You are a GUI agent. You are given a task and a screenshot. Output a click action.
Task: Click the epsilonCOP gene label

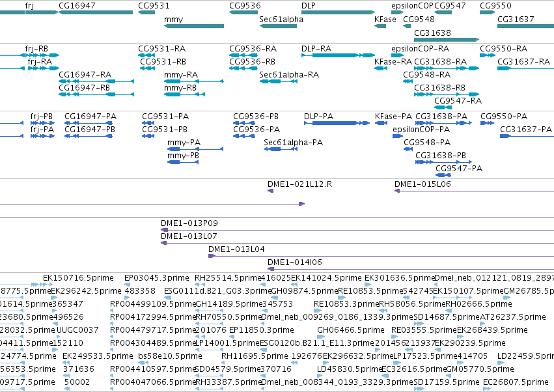[x=412, y=6]
